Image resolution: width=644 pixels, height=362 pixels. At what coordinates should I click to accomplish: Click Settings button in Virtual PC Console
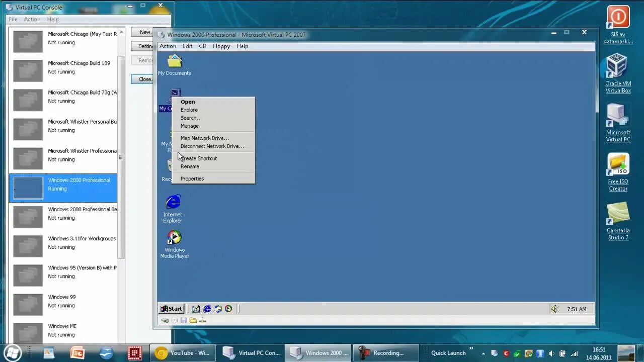pos(142,46)
